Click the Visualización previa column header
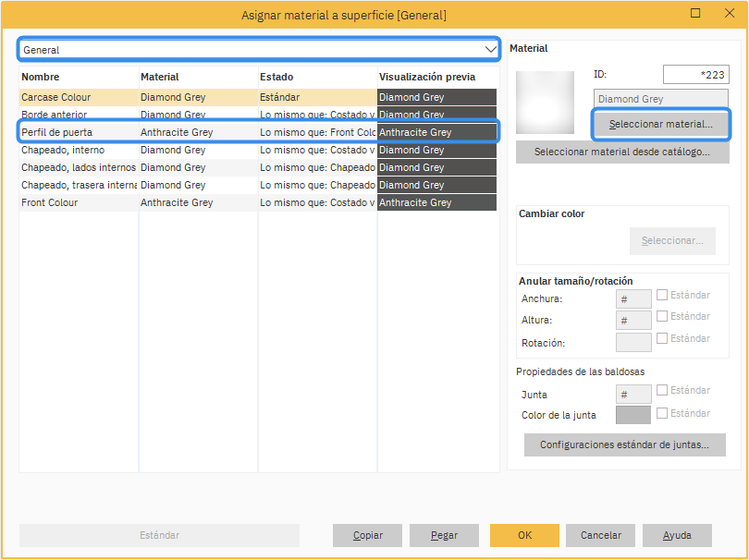The width and height of the screenshot is (749, 560). (436, 77)
